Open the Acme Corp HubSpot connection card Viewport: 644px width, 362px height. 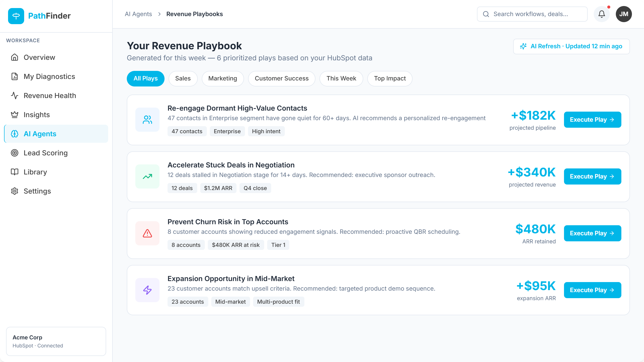click(56, 341)
